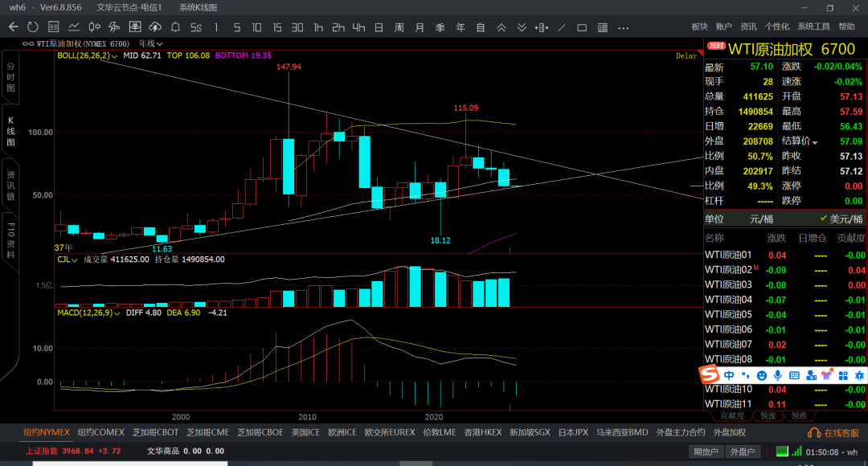Screen dimensions: 868x466
Task: Expand the 结算价 dropdown arrow
Action: click(815, 143)
